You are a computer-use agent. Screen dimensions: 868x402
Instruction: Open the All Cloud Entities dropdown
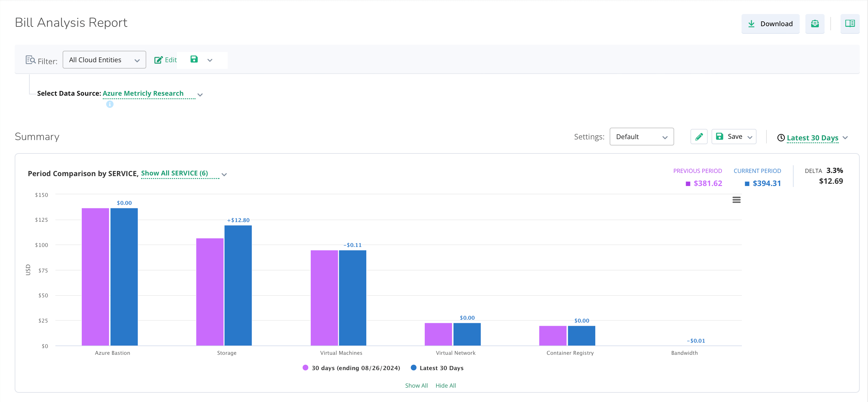(104, 60)
